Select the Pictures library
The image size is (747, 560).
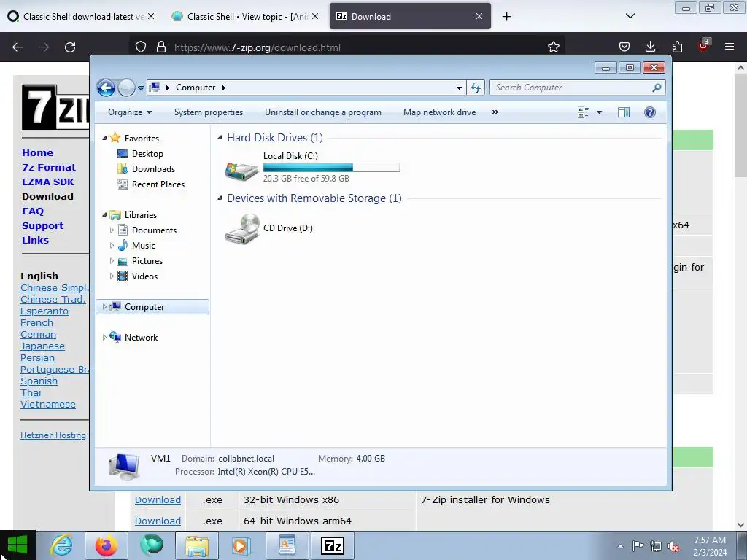(147, 261)
